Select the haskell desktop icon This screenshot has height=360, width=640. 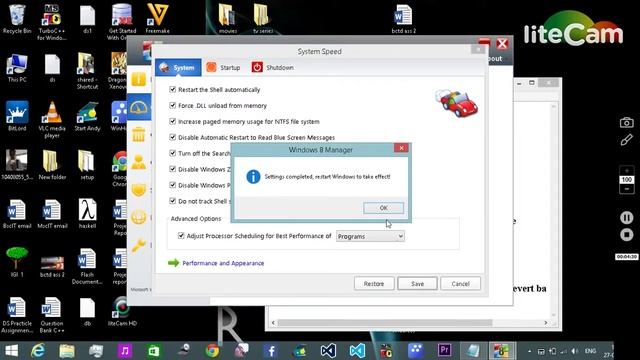pyautogui.click(x=87, y=213)
